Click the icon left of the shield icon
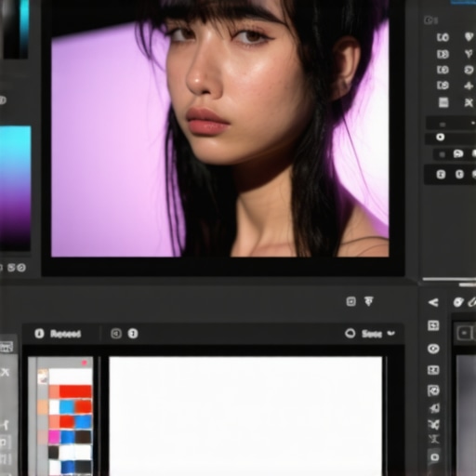 coord(443,37)
